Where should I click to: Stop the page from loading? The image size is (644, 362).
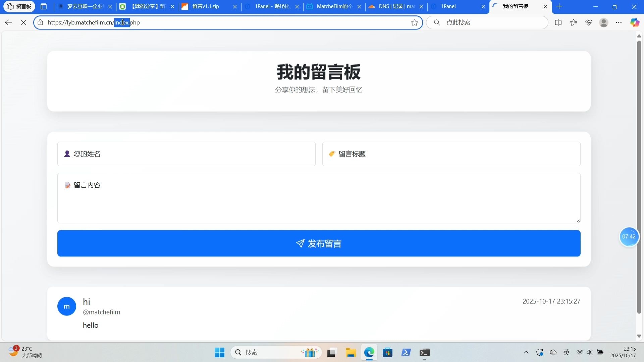click(x=23, y=22)
